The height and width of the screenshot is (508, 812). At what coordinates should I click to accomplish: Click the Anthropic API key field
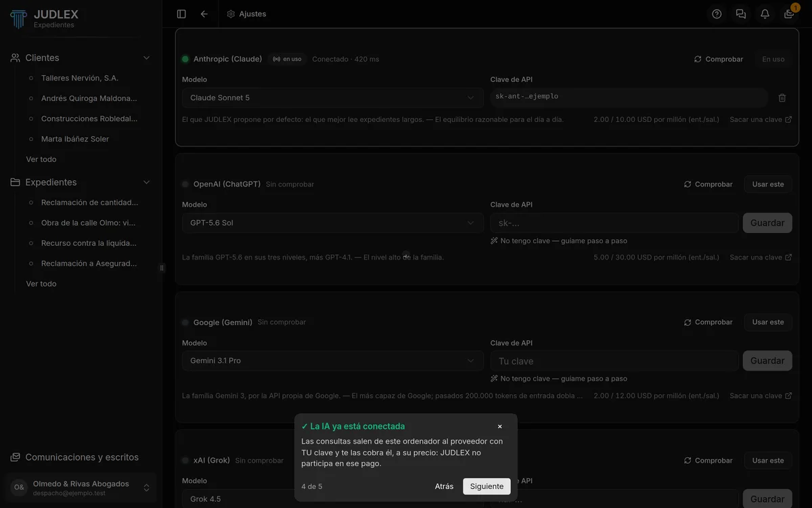(629, 98)
